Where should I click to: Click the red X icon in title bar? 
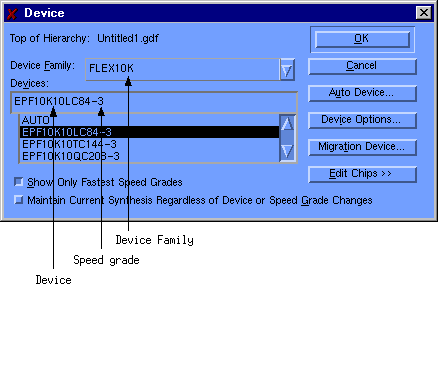point(12,14)
